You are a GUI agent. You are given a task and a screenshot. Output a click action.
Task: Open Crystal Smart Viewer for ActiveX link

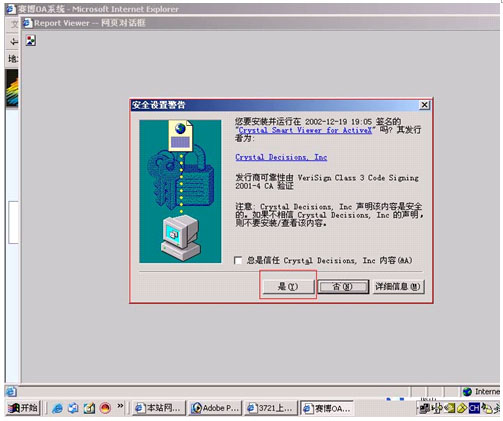(x=305, y=130)
